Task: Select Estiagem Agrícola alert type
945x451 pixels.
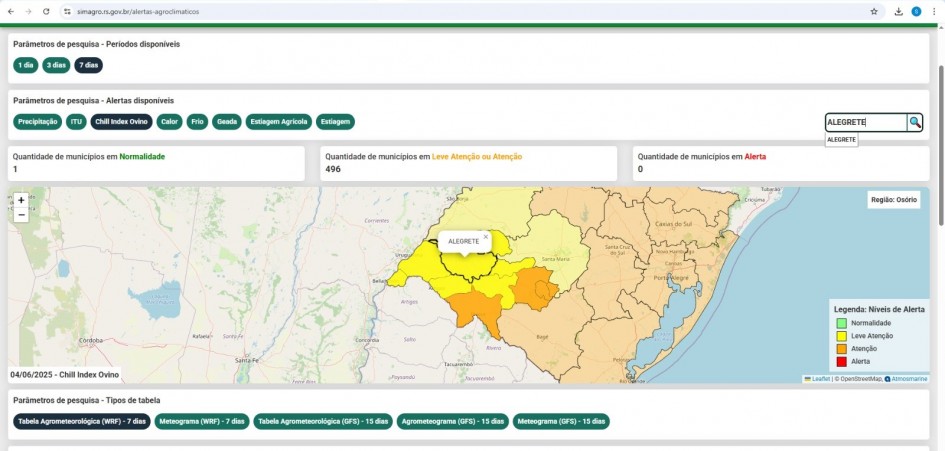Action: point(279,122)
